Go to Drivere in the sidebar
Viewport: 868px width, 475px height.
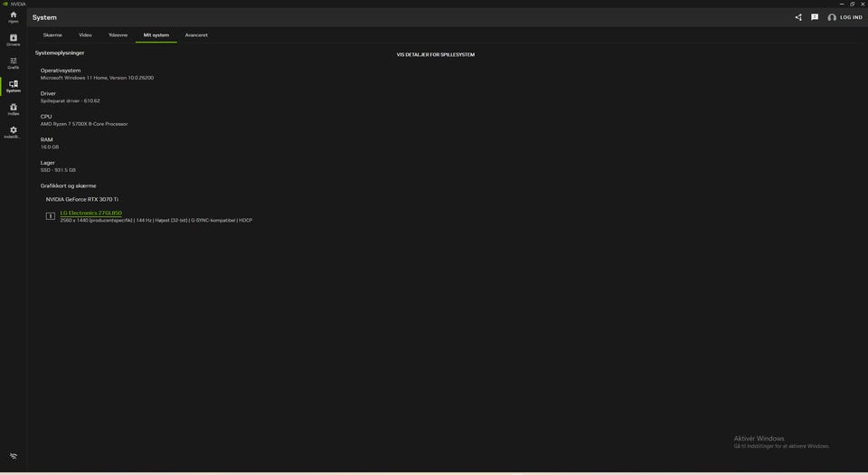coord(14,40)
